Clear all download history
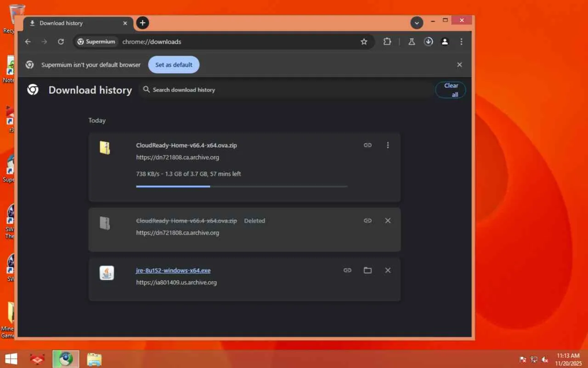588x368 pixels. [451, 90]
